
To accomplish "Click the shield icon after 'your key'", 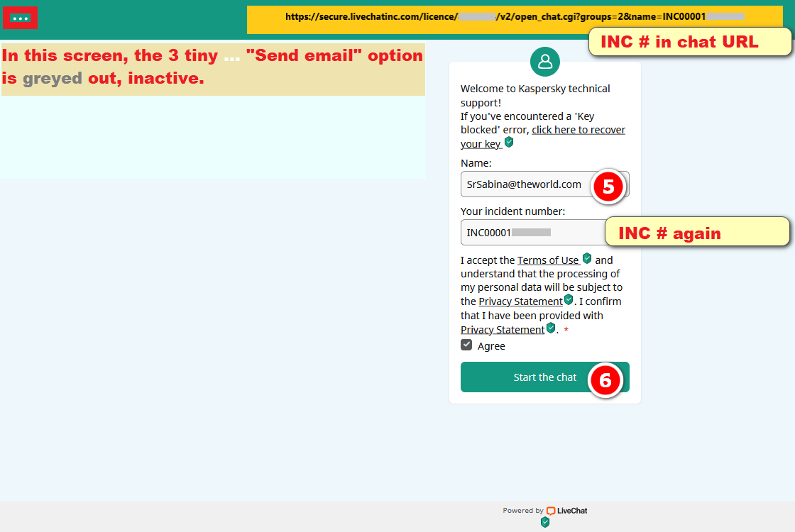I will click(509, 143).
